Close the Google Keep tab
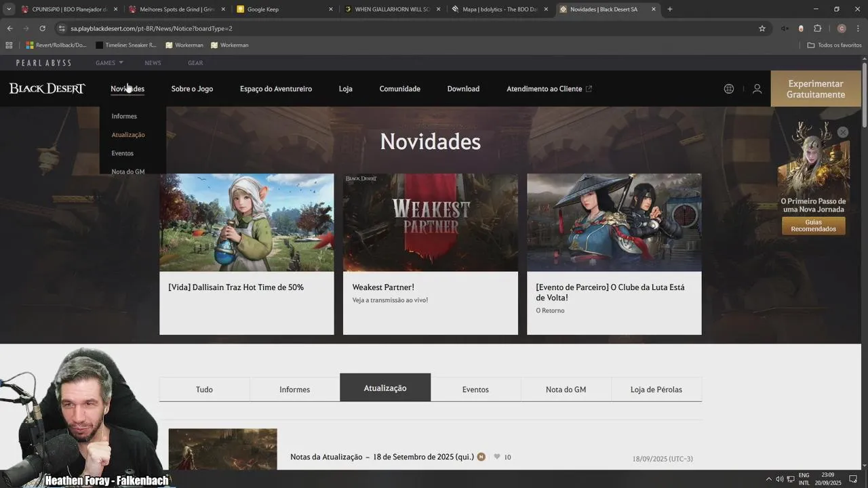The height and width of the screenshot is (488, 868). click(331, 9)
